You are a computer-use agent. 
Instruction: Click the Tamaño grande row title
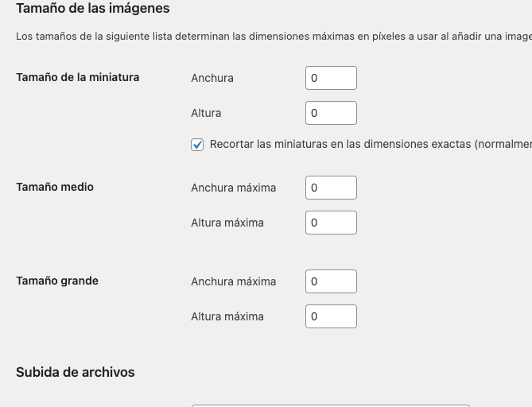pos(57,281)
